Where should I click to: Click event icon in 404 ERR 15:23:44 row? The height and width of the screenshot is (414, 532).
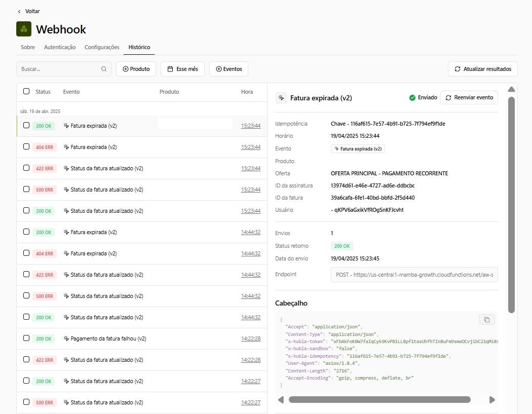pos(66,147)
